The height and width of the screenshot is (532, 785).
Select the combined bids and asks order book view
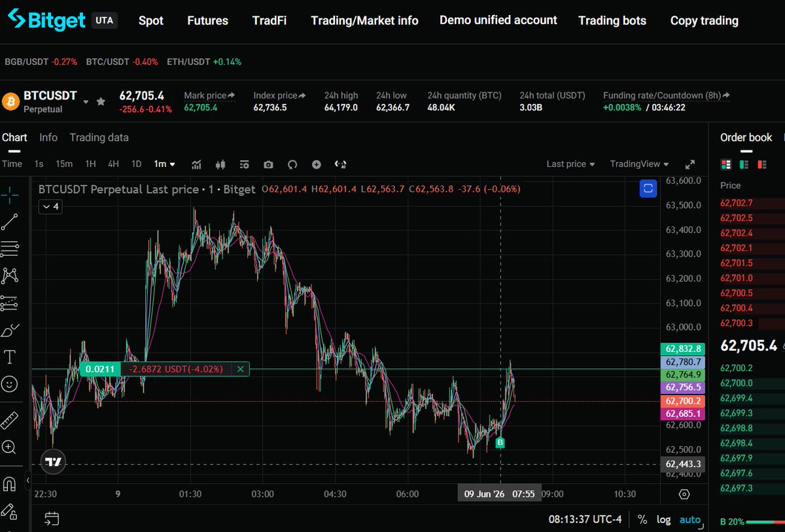pyautogui.click(x=725, y=164)
